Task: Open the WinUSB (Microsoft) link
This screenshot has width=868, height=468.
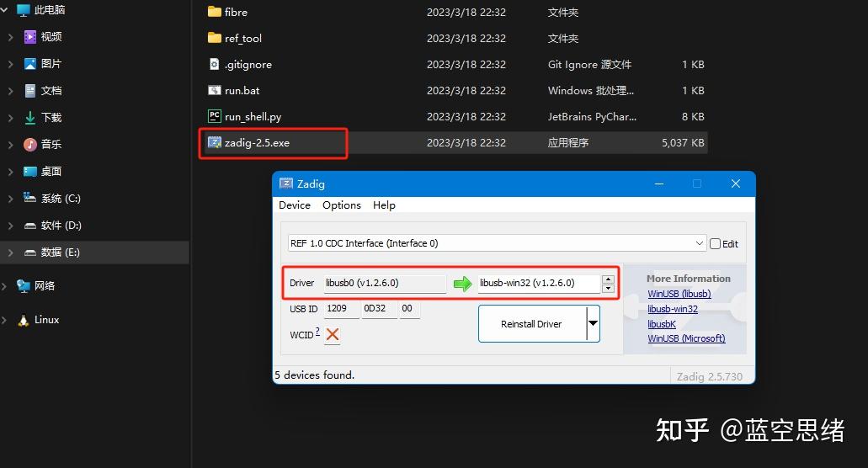Action: coord(686,338)
